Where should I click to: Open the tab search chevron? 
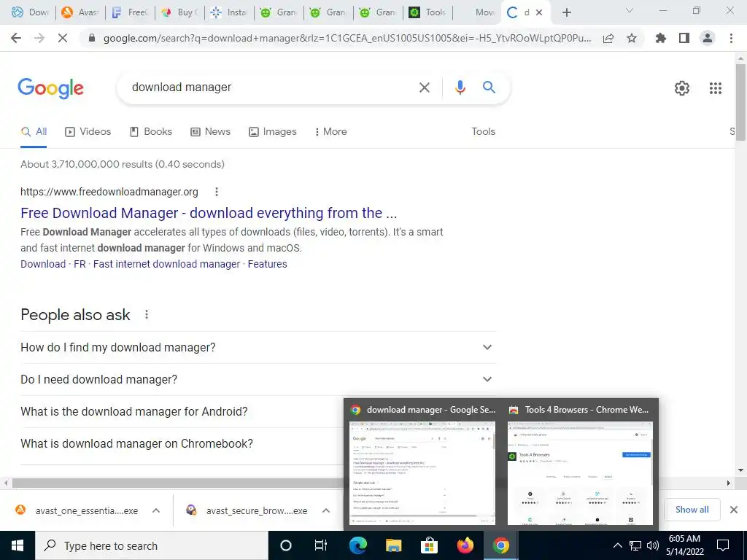tap(630, 11)
